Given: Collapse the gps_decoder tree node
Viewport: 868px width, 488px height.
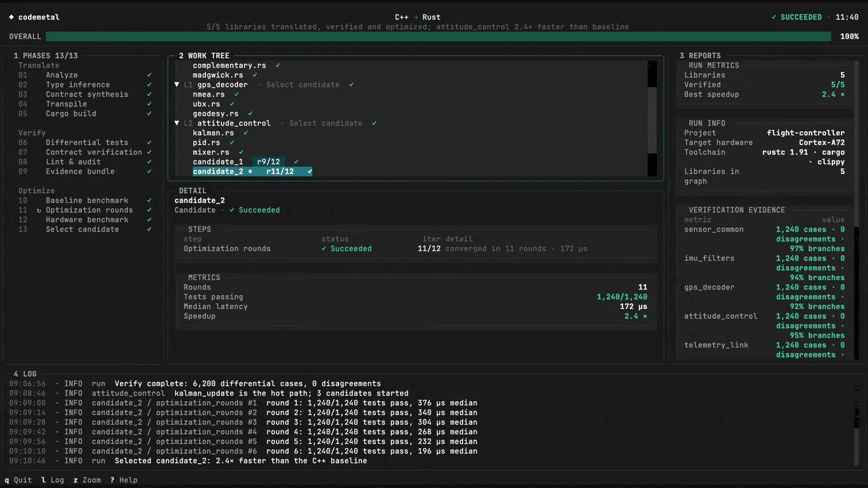Looking at the screenshot, I should (177, 84).
